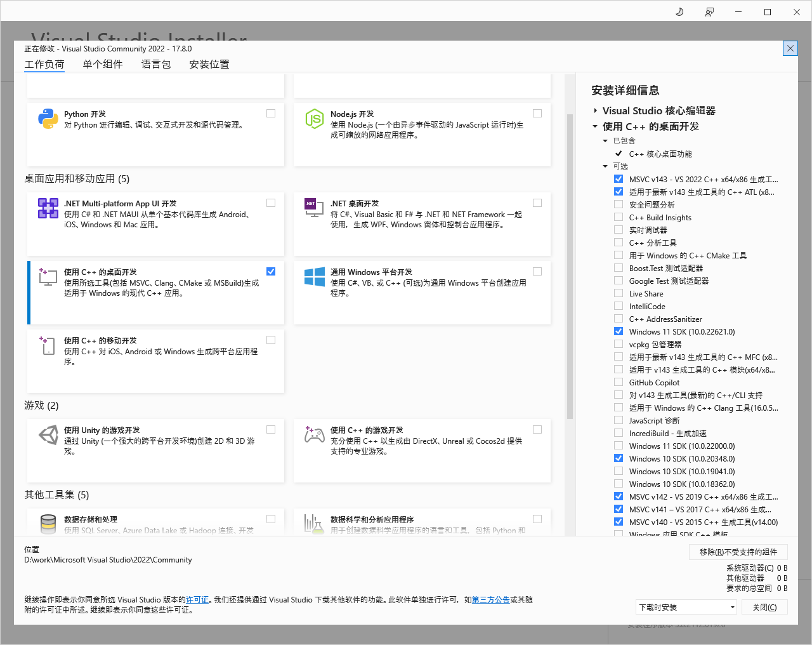The image size is (812, 645).
Task: Switch to the 单个组件 tab
Action: point(103,63)
